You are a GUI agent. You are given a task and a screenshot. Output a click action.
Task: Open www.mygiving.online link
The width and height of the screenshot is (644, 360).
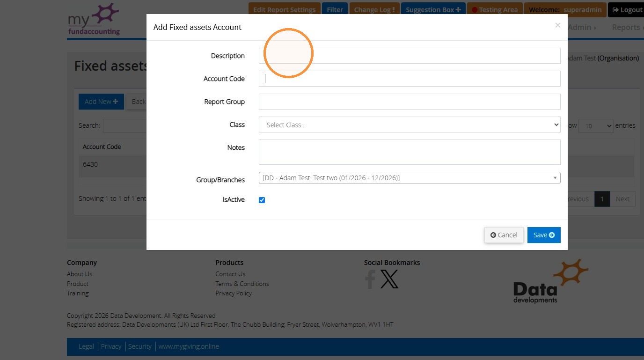pos(189,346)
